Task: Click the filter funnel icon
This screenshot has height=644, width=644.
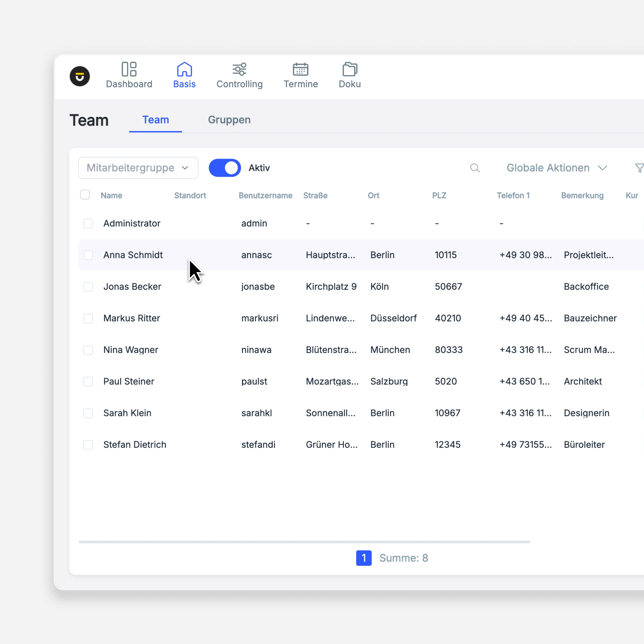Action: [x=639, y=168]
